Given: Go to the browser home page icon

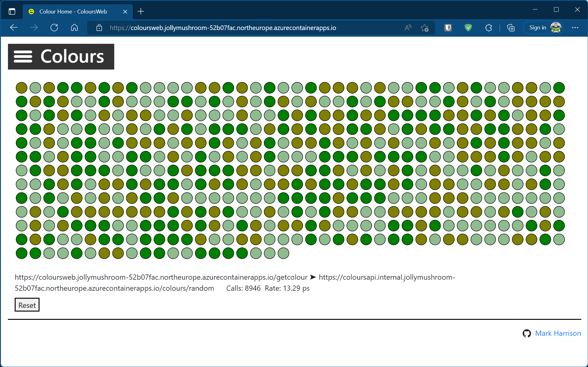Looking at the screenshot, I should (x=74, y=28).
